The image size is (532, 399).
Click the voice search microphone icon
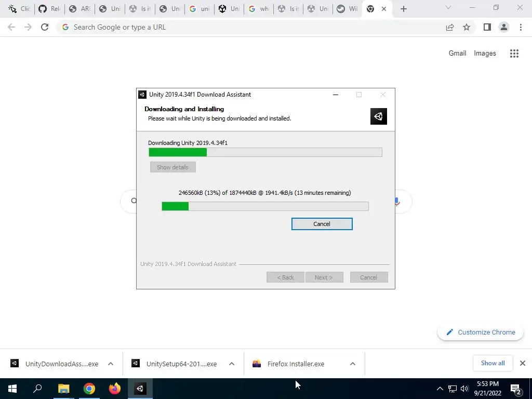pyautogui.click(x=397, y=202)
